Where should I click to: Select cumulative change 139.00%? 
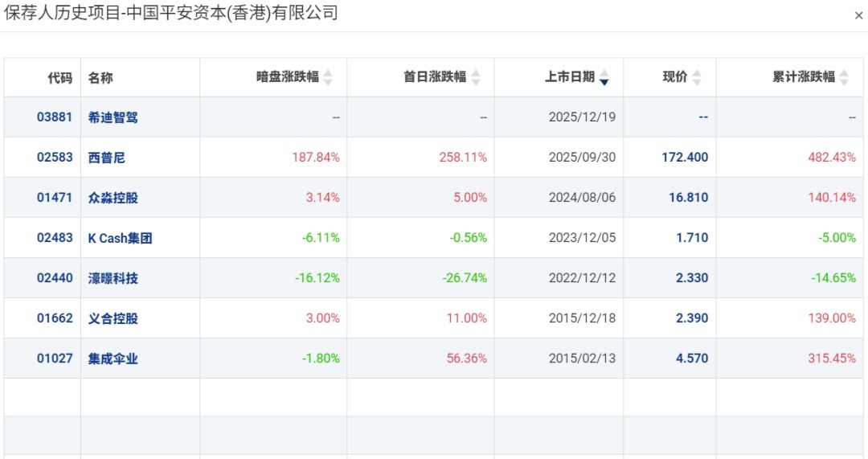coord(832,318)
